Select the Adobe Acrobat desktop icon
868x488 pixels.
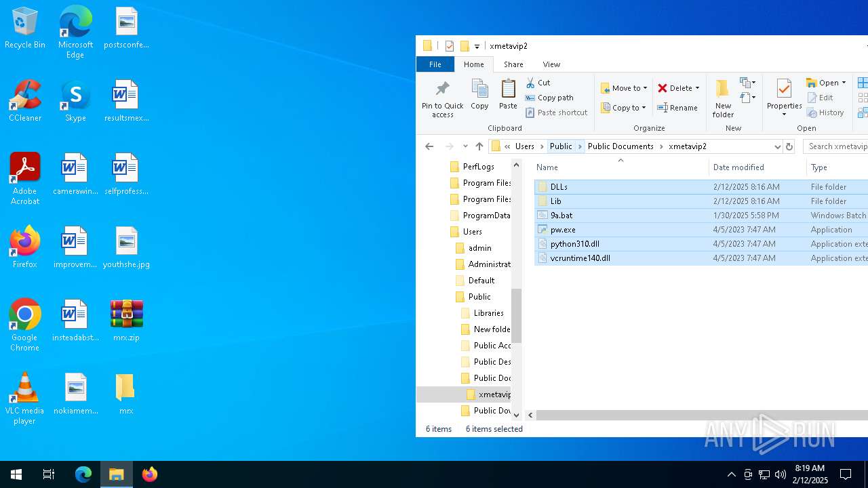(x=25, y=179)
